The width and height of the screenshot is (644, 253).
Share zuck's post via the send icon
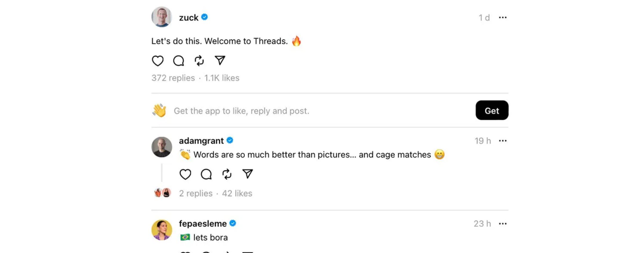(219, 61)
